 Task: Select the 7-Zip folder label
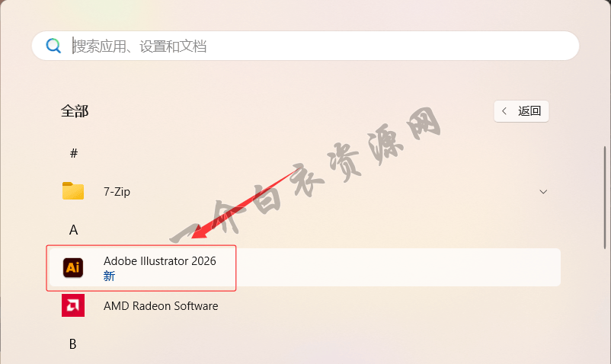117,192
